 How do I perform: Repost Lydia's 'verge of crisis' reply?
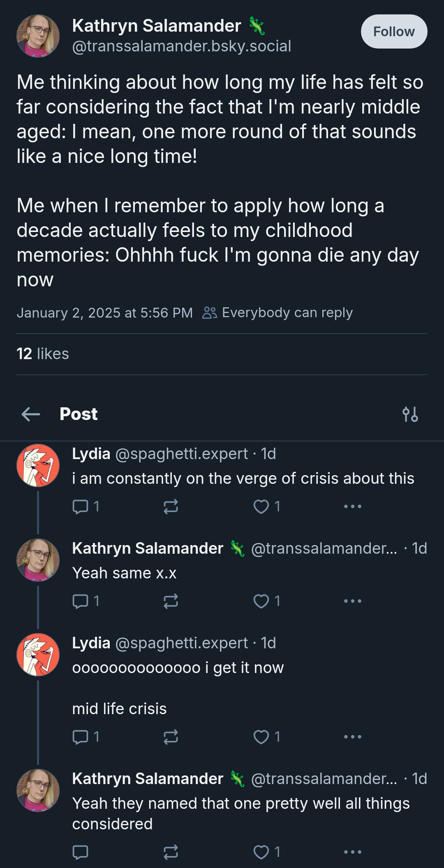coord(171,506)
